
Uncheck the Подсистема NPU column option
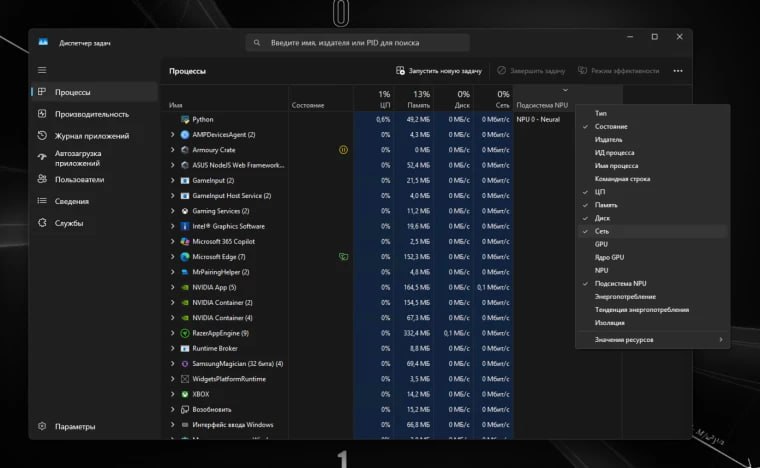click(x=652, y=283)
